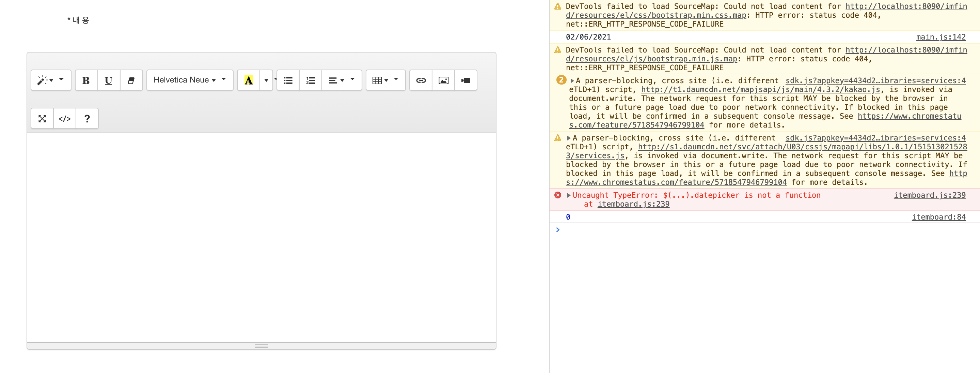The image size is (980, 373).
Task: Open itemboard.js:239 link on error row
Action: [x=929, y=195]
